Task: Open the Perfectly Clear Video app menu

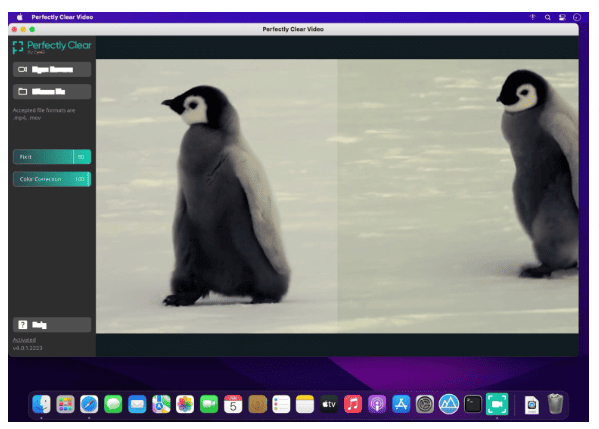Action: click(x=62, y=17)
